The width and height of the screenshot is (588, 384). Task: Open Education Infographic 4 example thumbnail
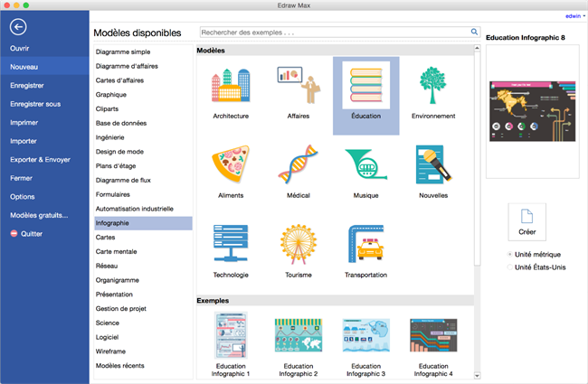(433, 335)
